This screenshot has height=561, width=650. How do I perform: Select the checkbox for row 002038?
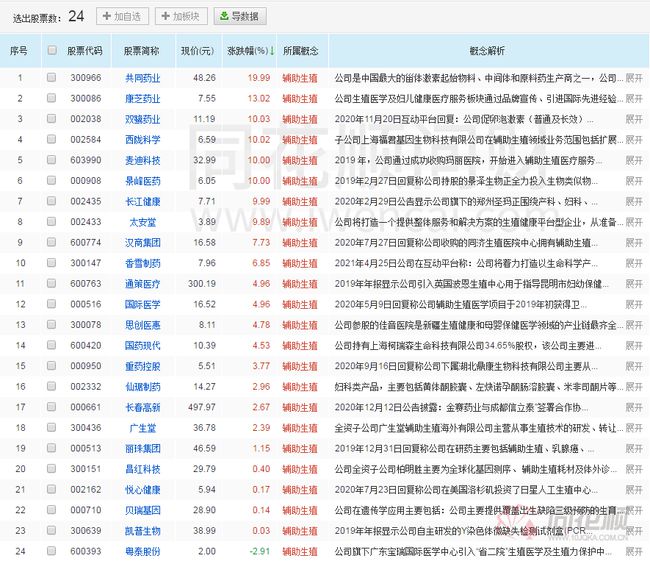click(51, 118)
